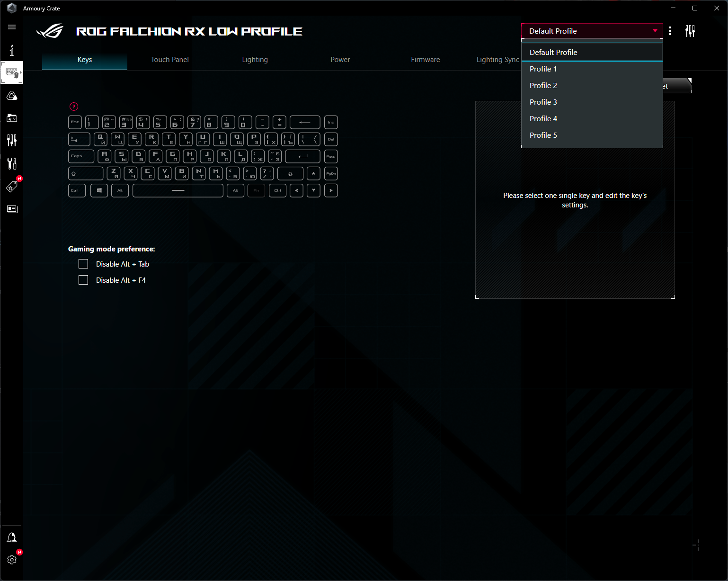Screen dimensions: 728x581
Task: Enable Disable Alt + Tab checkbox
Action: pos(83,264)
